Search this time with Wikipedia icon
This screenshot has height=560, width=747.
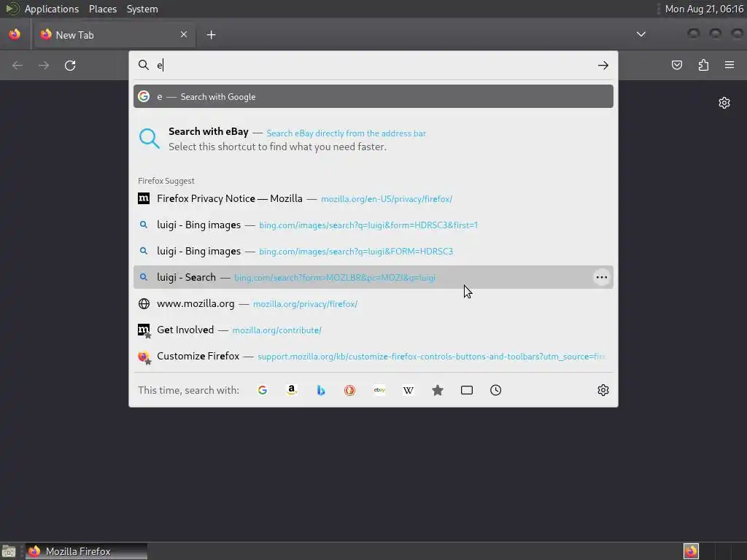pos(409,390)
